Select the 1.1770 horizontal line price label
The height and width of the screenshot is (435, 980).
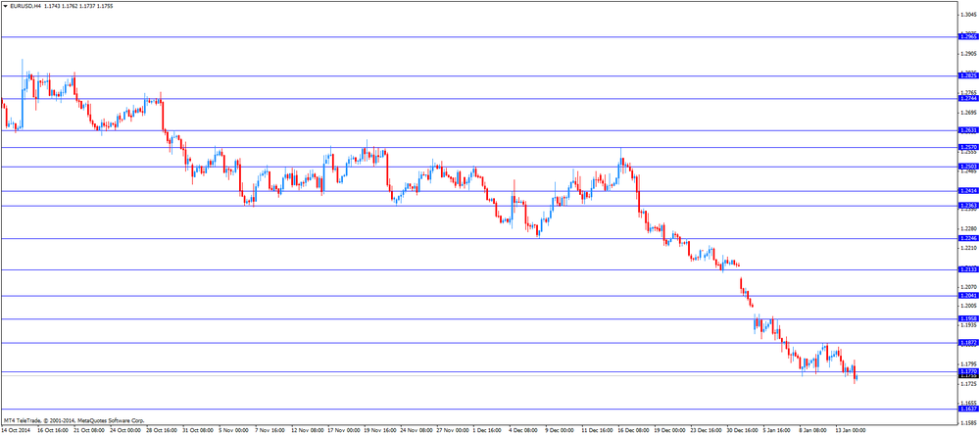pos(969,370)
